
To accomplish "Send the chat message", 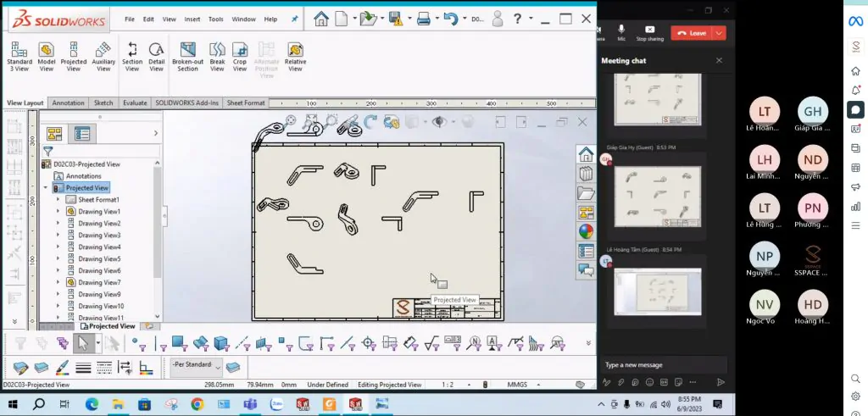I will 721,382.
